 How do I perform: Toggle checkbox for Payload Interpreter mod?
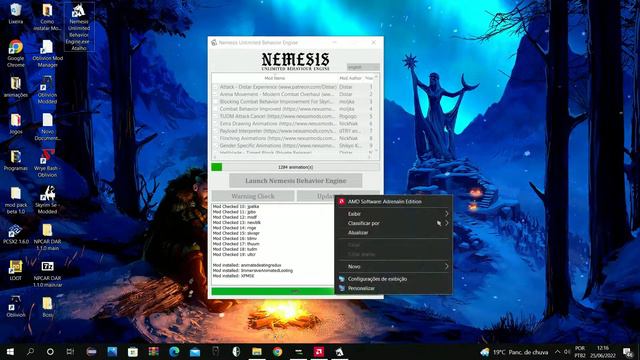click(216, 131)
